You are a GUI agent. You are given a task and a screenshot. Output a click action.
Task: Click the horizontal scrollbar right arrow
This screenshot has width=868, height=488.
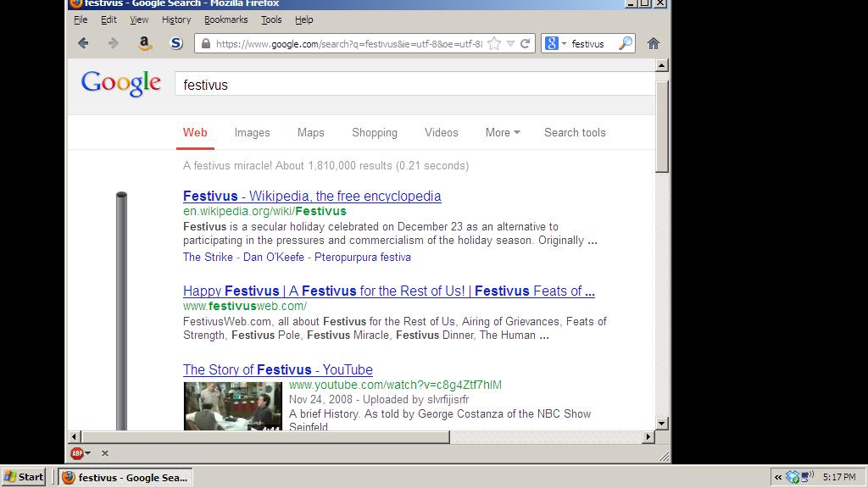(648, 437)
